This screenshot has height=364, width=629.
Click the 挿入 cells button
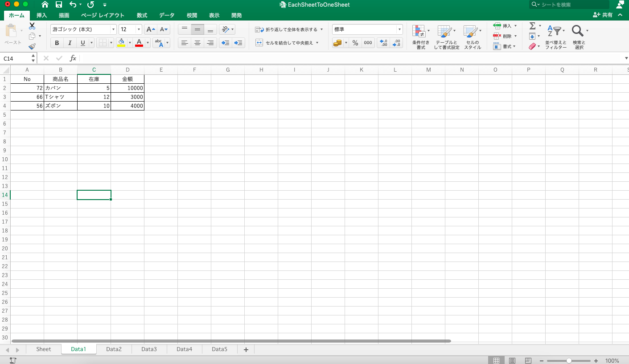[505, 26]
